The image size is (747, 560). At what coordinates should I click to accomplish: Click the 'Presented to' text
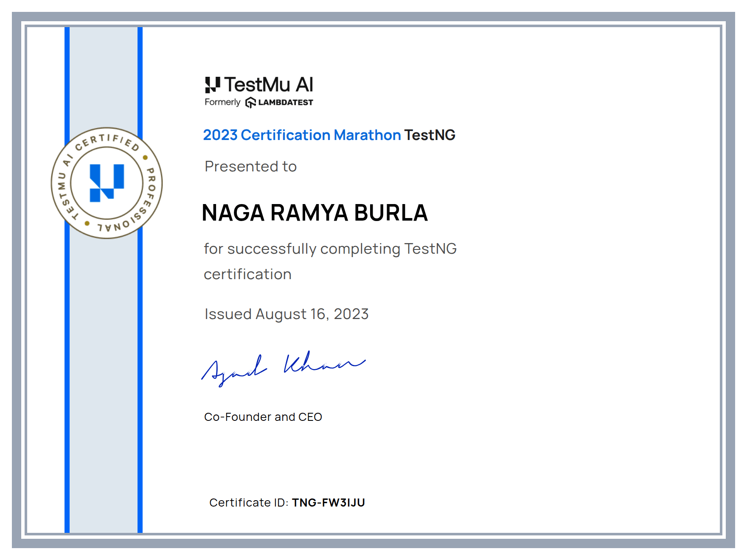point(250,166)
